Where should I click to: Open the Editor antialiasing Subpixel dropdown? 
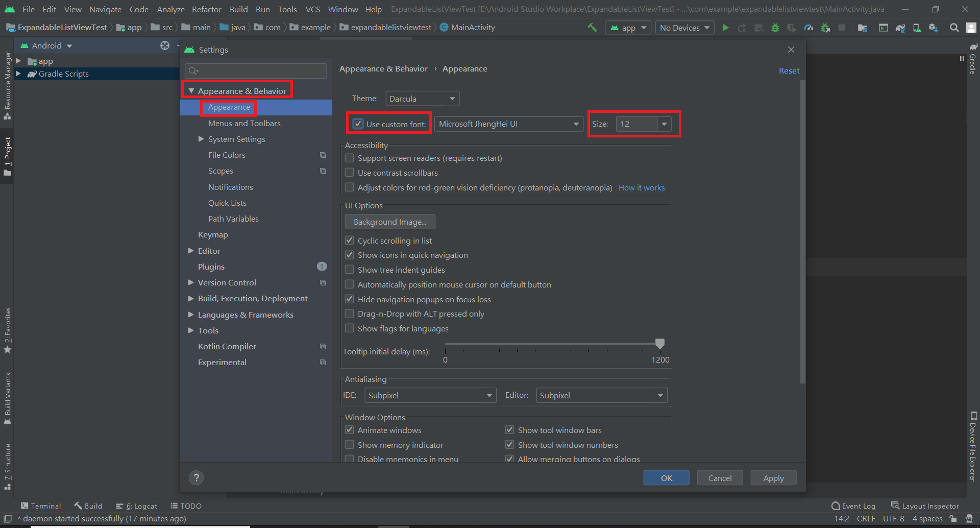[602, 395]
